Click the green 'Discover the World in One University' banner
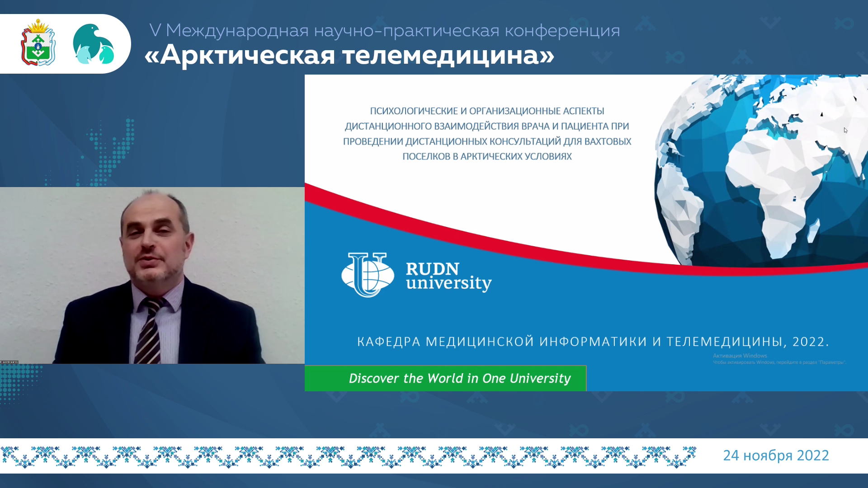The image size is (868, 488). click(445, 378)
